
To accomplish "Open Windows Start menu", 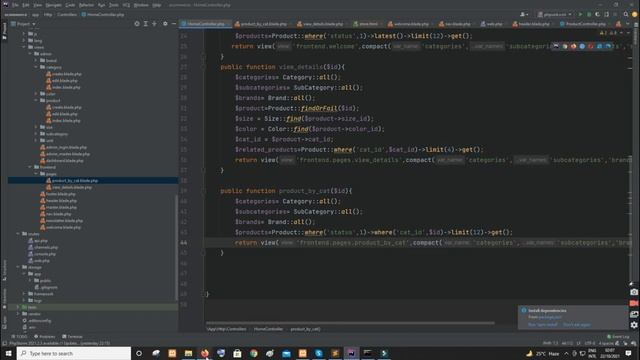I will pyautogui.click(x=8, y=353).
